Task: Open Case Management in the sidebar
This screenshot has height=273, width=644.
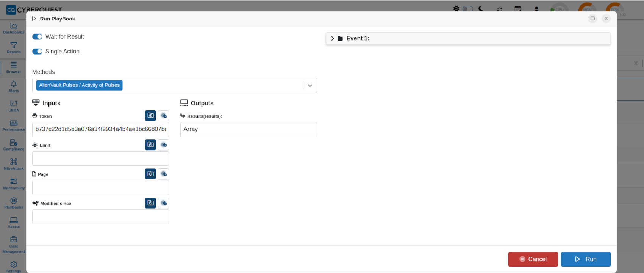Action: (x=14, y=245)
